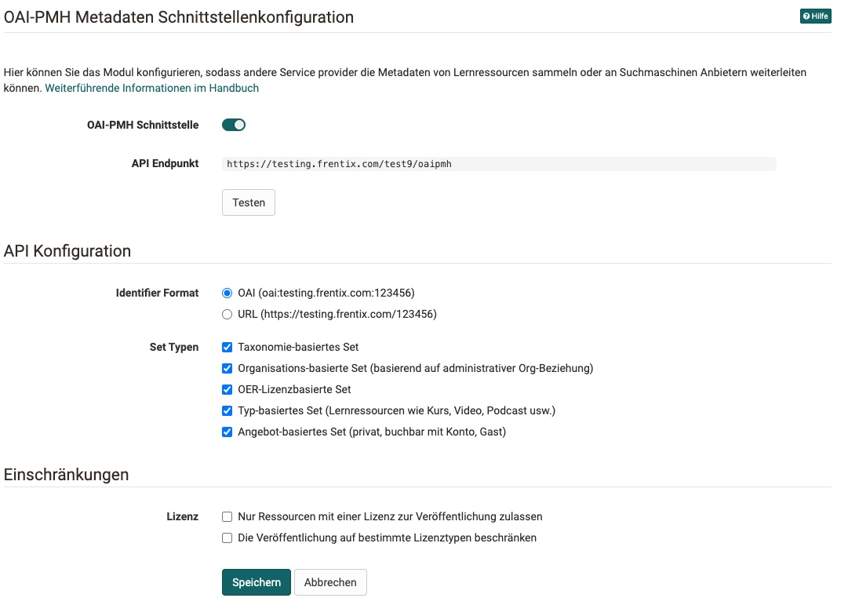This screenshot has width=848, height=616.
Task: Click the OAI-PMH Metadaten Schnittstellenkonfiguration title
Action: 179,17
